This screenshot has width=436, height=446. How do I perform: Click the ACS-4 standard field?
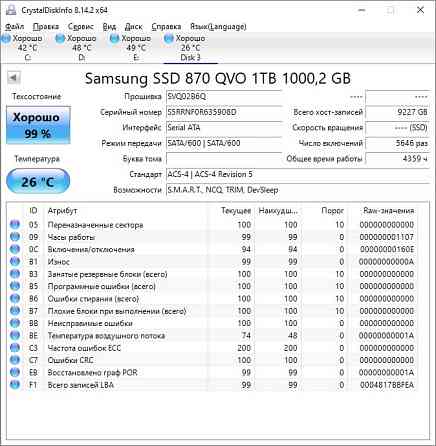[298, 174]
